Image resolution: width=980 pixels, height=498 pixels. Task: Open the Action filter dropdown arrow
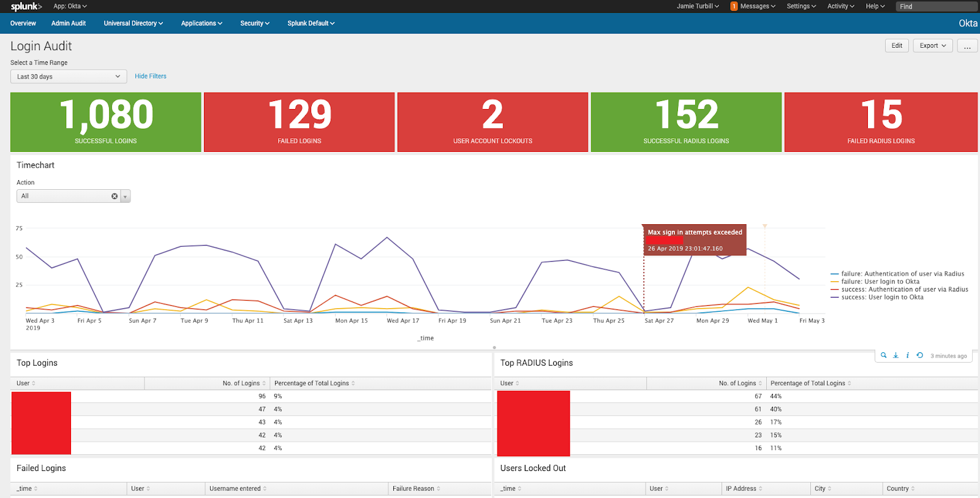pos(126,197)
